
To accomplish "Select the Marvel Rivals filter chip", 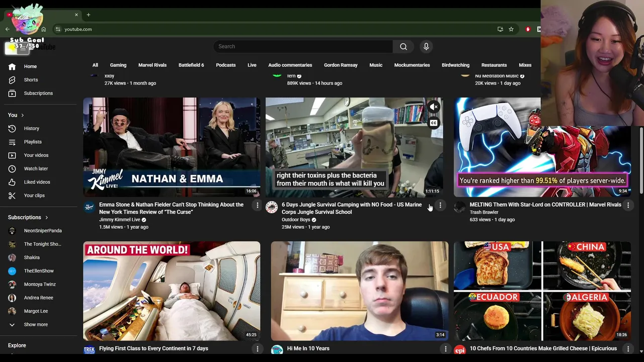I will pos(152,65).
